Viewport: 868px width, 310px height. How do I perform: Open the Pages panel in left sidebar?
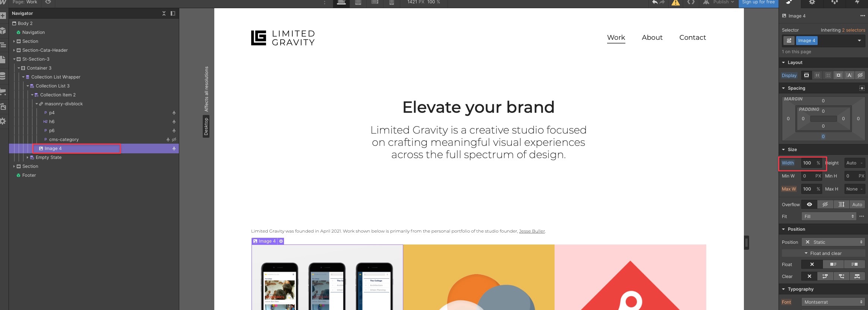[x=3, y=60]
